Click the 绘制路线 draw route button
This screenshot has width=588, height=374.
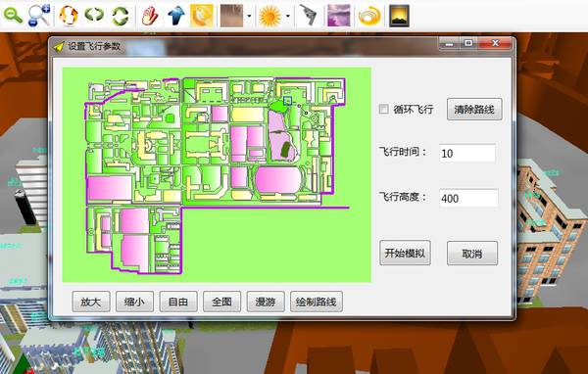(317, 302)
